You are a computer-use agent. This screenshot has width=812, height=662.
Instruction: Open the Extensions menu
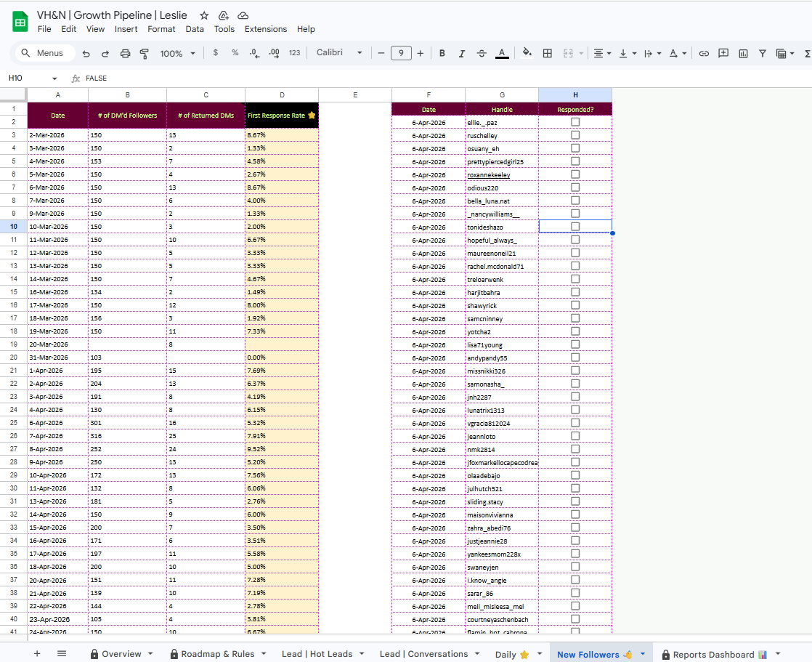point(266,29)
